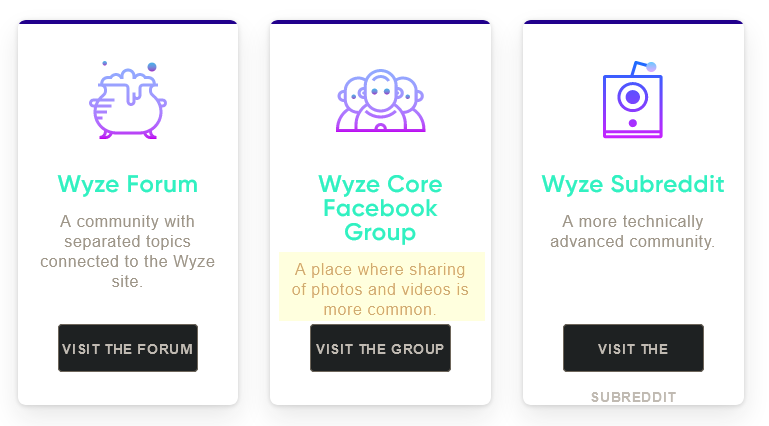The height and width of the screenshot is (426, 769).
Task: Click the Facebook Group card's purple top border
Action: tap(380, 22)
